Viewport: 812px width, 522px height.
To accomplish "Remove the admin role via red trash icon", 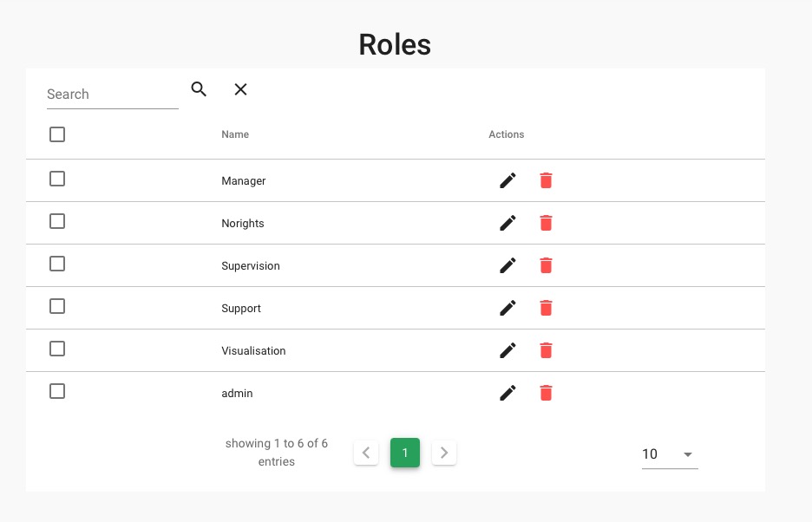I will [546, 393].
